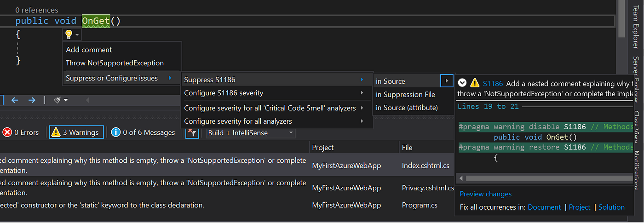Open 'Configure S1186 severity' submenu

(x=276, y=93)
